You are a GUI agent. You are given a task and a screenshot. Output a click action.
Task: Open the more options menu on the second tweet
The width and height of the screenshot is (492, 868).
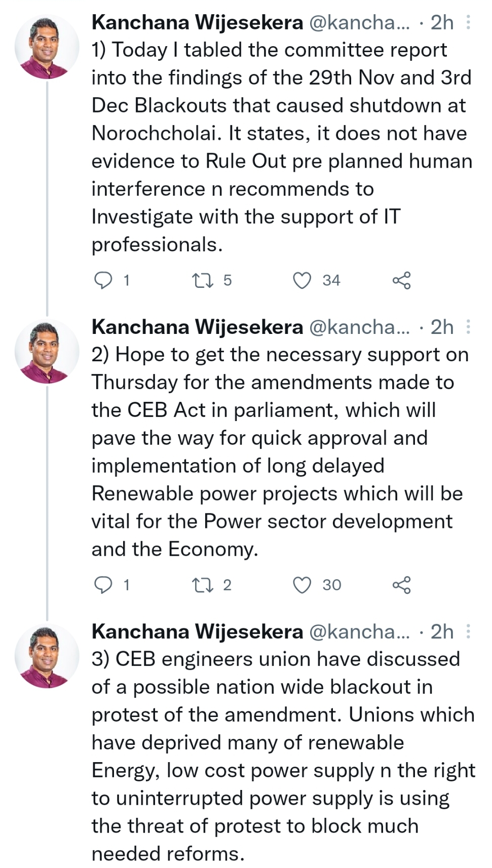point(469,327)
